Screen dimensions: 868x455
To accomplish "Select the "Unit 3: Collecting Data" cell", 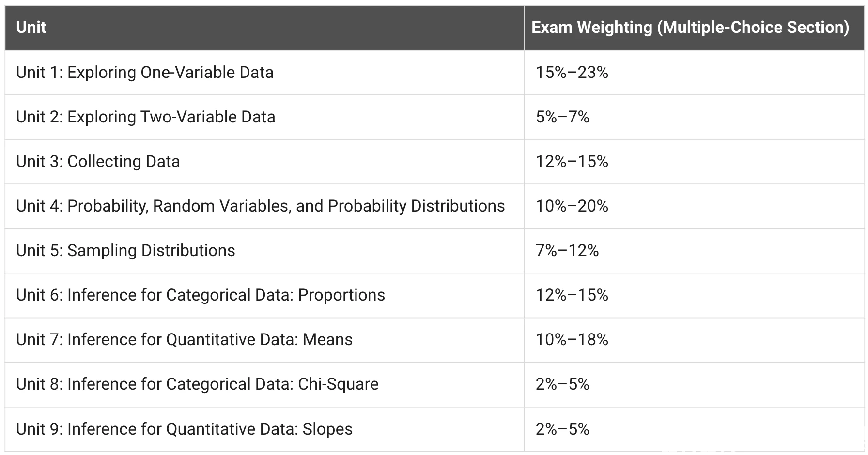I will click(98, 162).
